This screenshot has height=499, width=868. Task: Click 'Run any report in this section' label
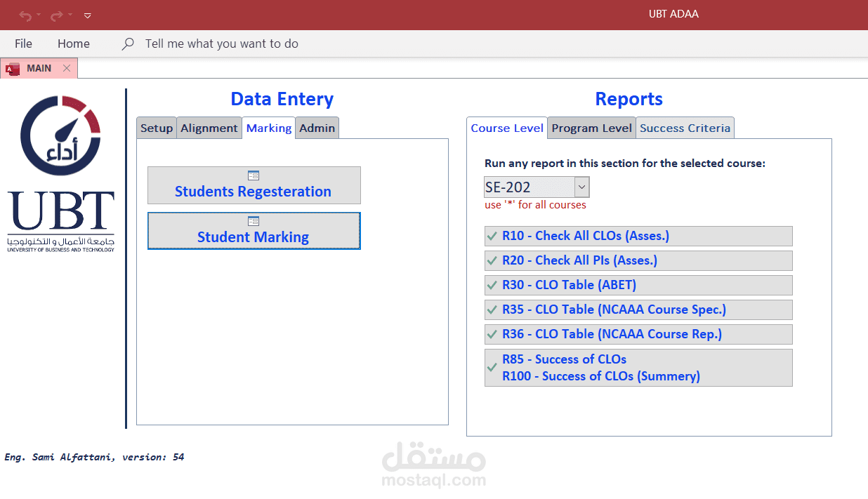tap(625, 164)
